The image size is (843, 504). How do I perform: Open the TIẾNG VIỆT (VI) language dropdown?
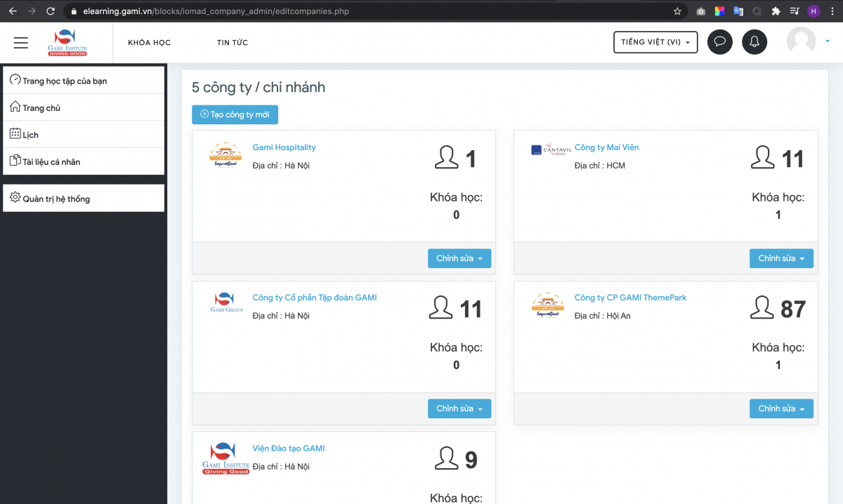(655, 42)
